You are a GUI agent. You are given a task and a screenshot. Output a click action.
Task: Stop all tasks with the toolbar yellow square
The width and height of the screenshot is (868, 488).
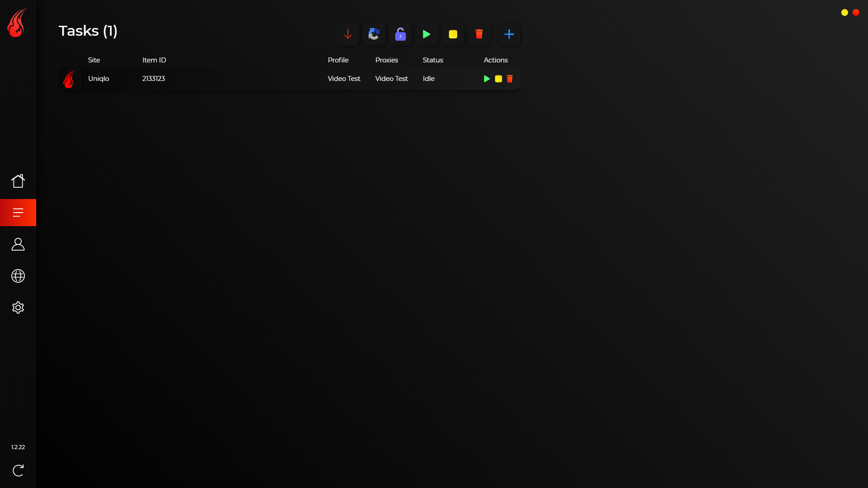tap(453, 34)
